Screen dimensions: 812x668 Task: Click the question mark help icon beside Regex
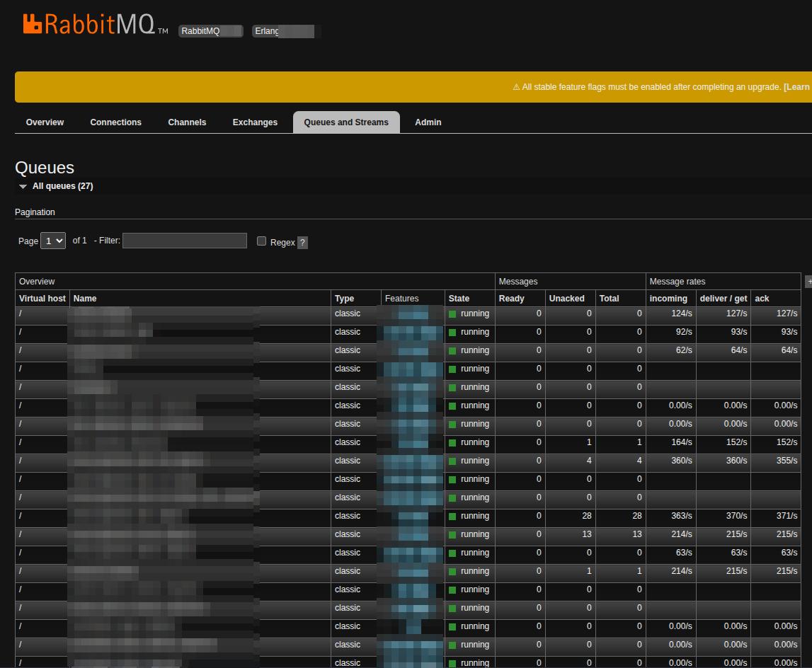pos(302,243)
